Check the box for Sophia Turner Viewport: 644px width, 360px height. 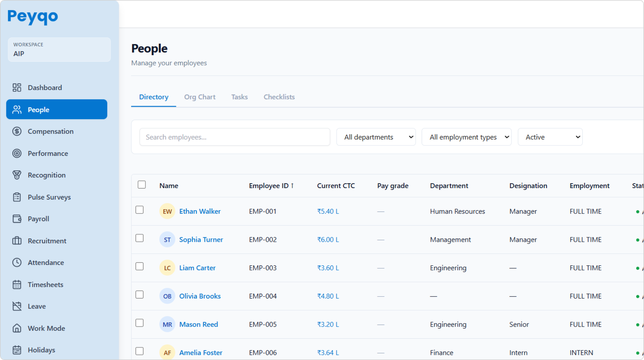[140, 238]
